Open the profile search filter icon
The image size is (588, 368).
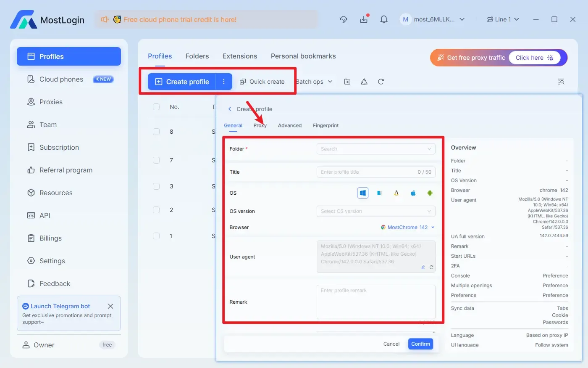[561, 81]
